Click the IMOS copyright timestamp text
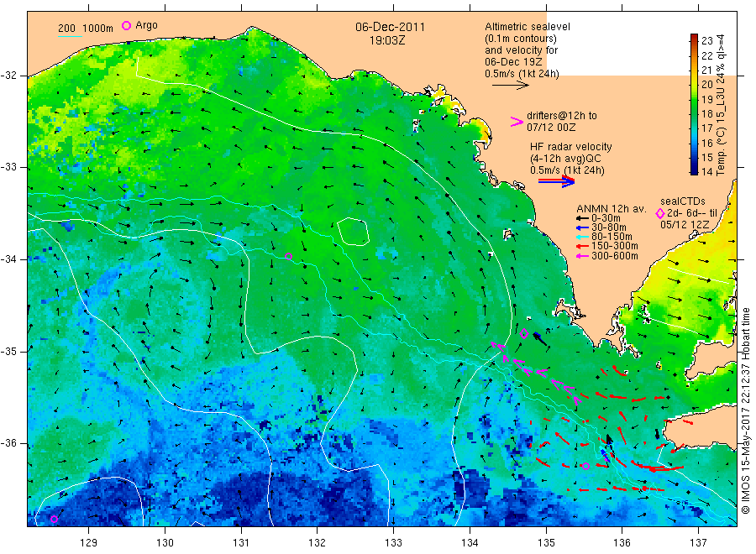Viewport: 756px width, 554px height. [745, 410]
